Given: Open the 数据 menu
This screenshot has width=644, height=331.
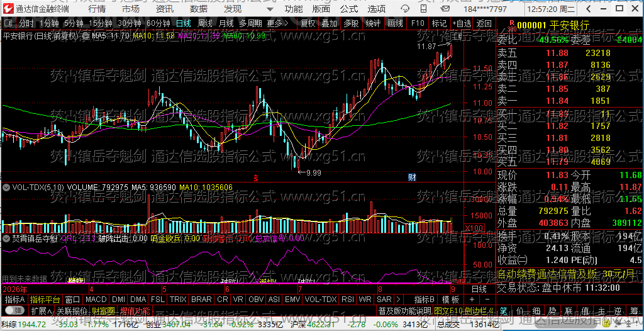Looking at the screenshot, I should pos(199,9).
